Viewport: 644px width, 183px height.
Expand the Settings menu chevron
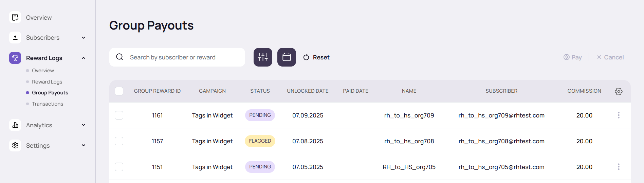[84, 145]
